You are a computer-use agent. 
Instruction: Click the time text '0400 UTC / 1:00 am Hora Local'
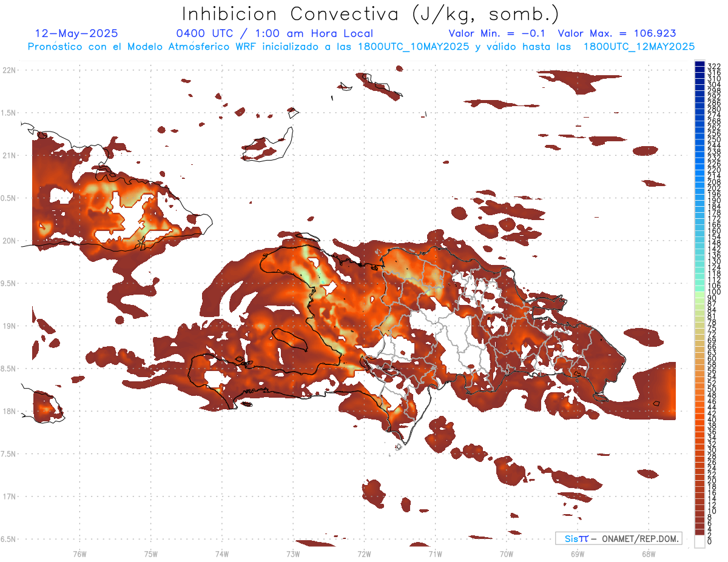point(274,33)
